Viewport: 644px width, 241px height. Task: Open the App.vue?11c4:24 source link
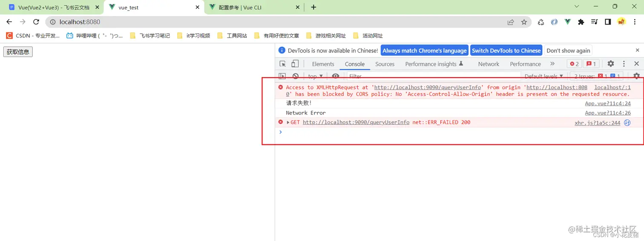click(608, 103)
